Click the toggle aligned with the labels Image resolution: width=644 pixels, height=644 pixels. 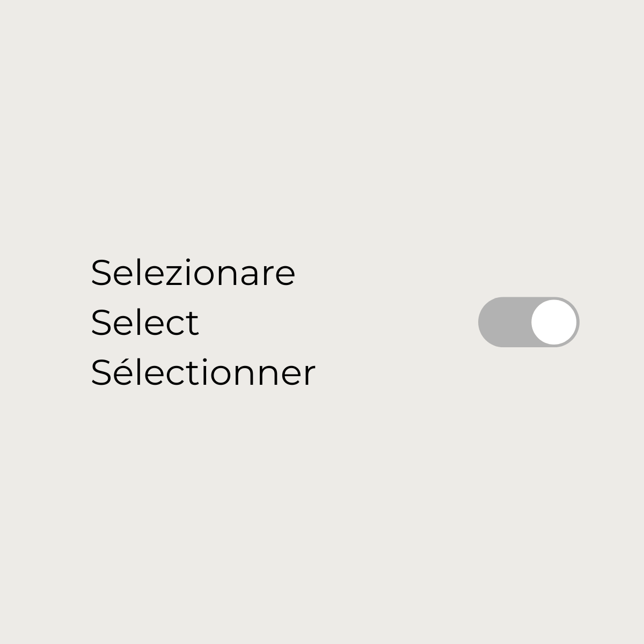click(x=528, y=321)
